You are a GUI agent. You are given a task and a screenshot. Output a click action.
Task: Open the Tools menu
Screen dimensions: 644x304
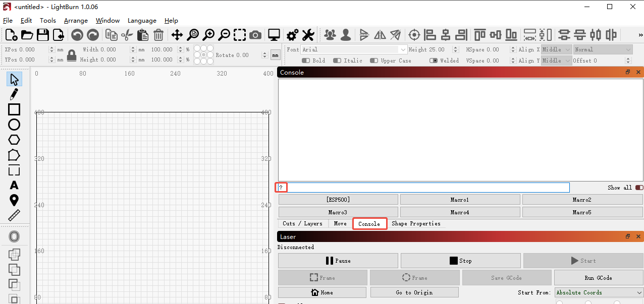(48, 21)
